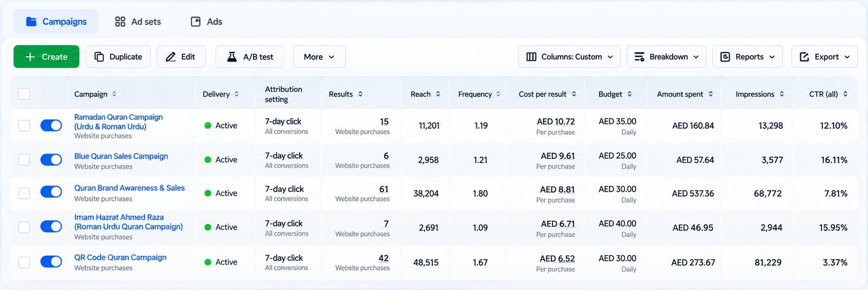Image resolution: width=868 pixels, height=290 pixels.
Task: Sort by the Results column arrows
Action: tap(360, 94)
